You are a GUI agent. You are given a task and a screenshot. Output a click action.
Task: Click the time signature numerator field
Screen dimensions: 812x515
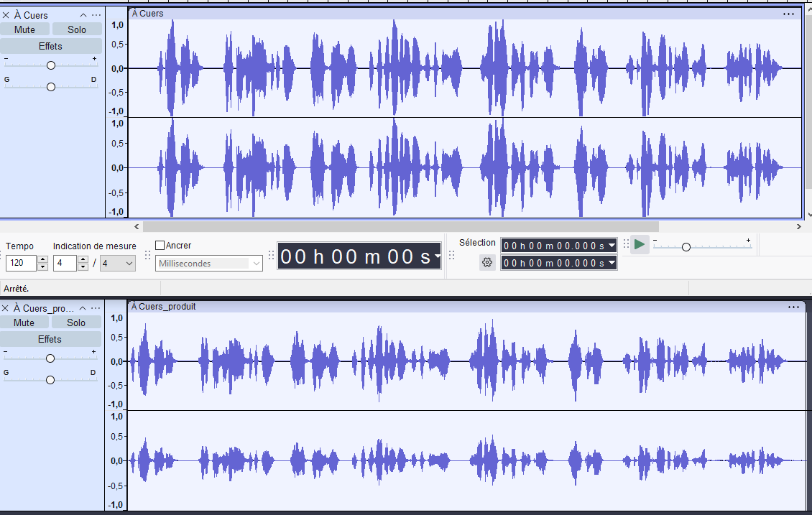[65, 263]
